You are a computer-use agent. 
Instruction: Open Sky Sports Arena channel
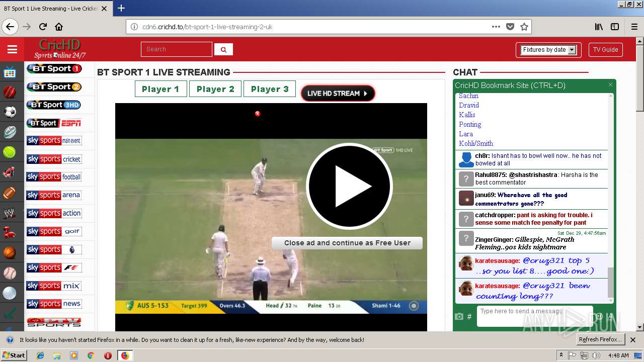click(54, 195)
